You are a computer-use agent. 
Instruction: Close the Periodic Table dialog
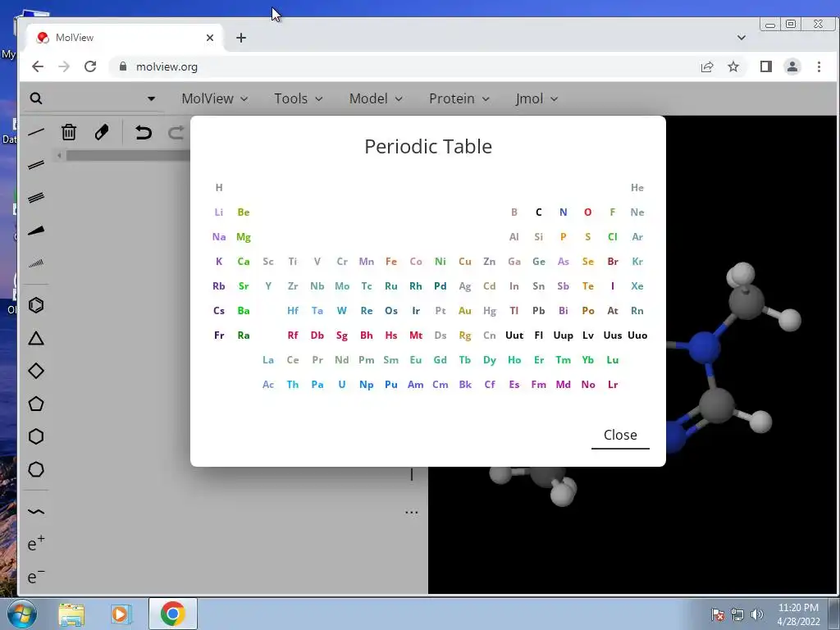click(x=620, y=435)
